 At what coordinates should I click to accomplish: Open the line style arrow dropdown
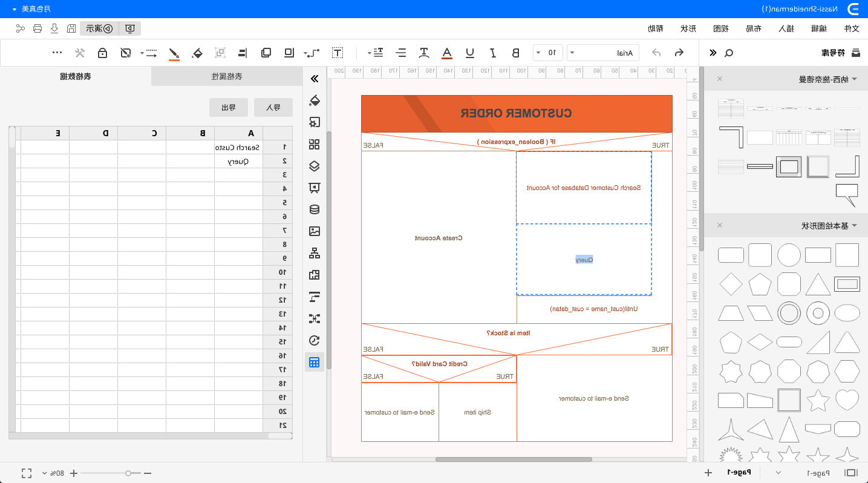pos(149,53)
